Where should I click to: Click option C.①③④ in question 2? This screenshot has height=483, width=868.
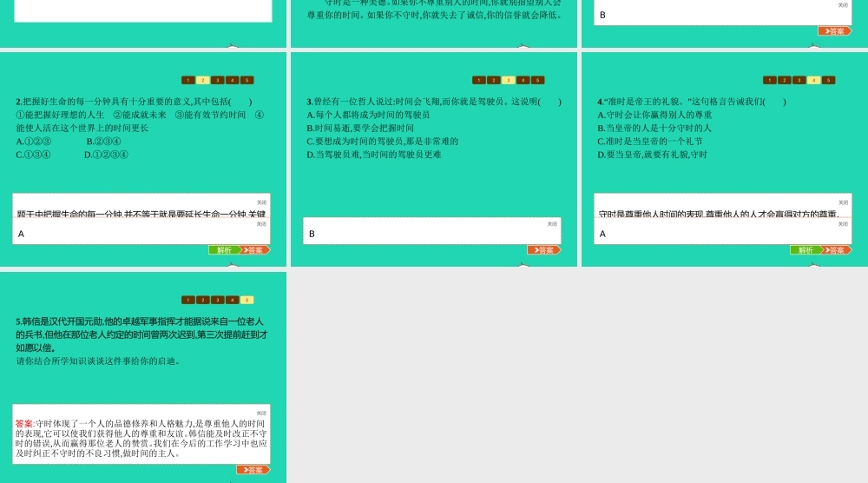(x=33, y=155)
